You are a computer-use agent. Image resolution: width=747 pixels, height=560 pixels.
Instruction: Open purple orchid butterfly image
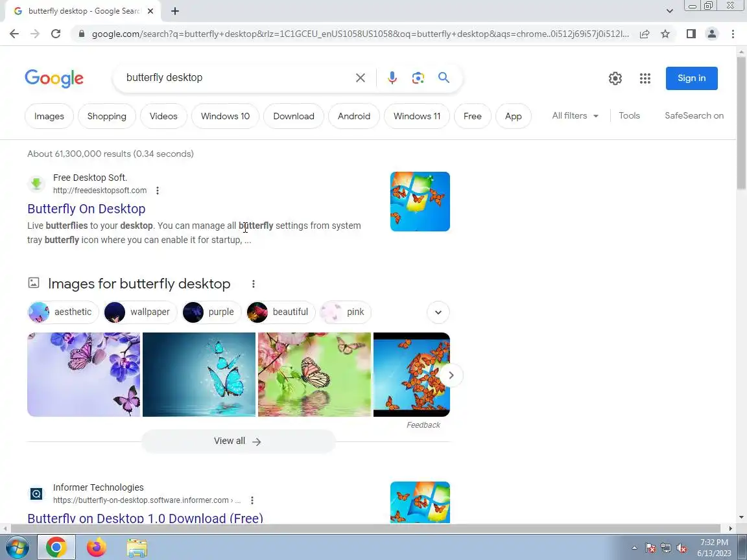pyautogui.click(x=84, y=375)
